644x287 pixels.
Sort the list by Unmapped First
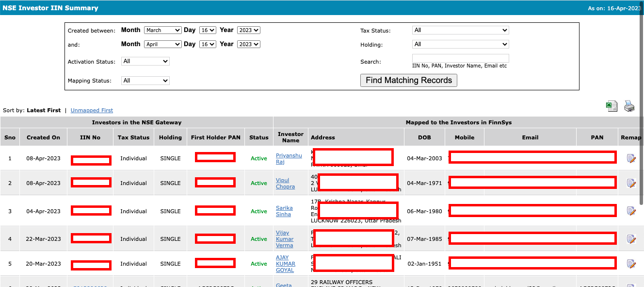[x=92, y=111]
